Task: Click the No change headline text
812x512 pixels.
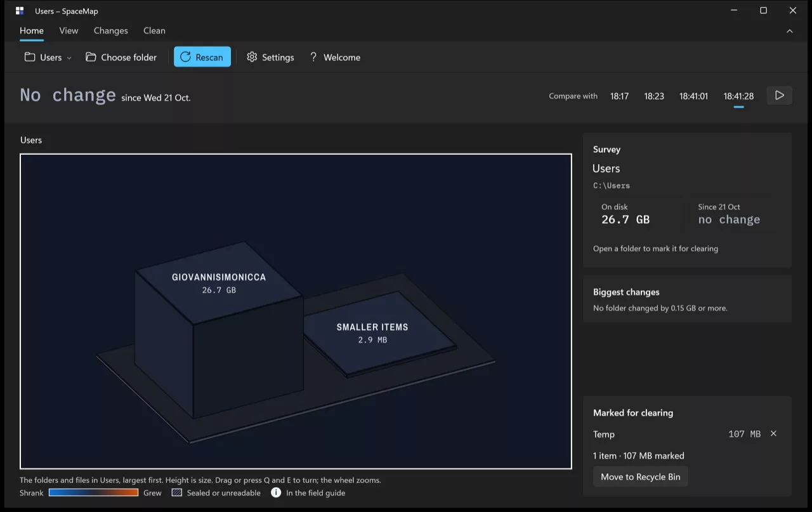Action: coord(68,95)
